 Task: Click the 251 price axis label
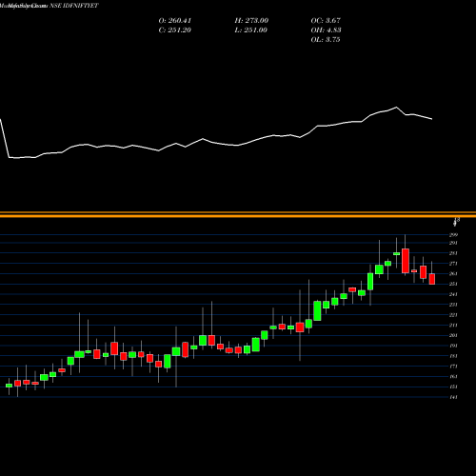pyautogui.click(x=453, y=284)
